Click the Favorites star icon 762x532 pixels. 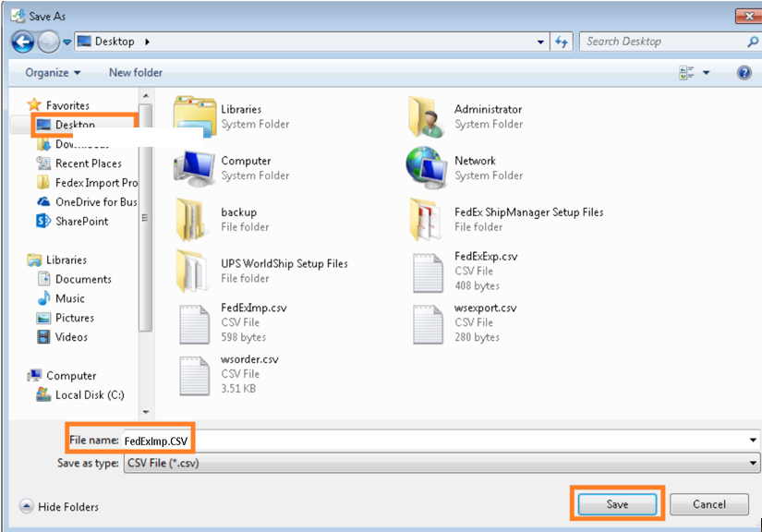34,104
